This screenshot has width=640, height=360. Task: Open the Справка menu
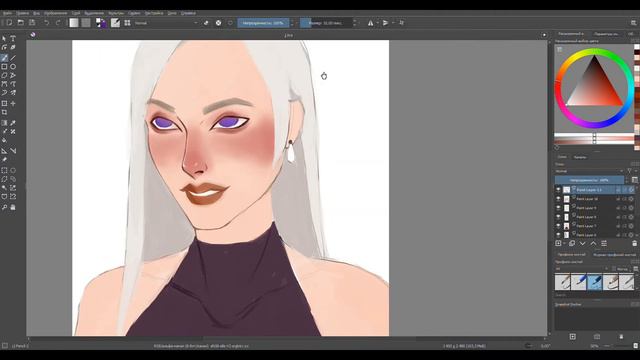pyautogui.click(x=188, y=13)
